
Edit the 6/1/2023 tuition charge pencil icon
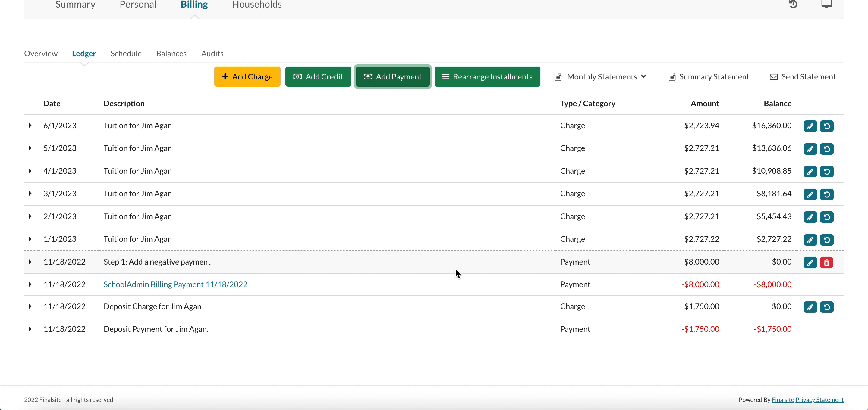point(810,126)
